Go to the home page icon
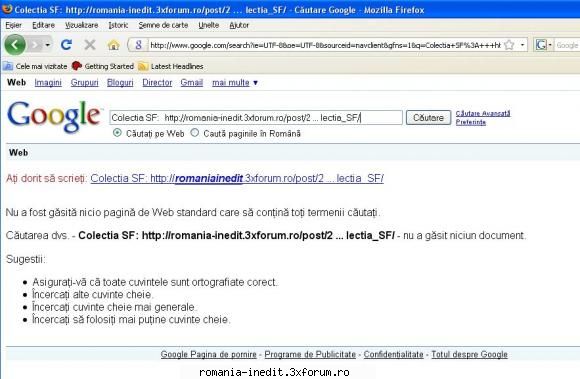Screen dimensions: 580x379 (113, 45)
